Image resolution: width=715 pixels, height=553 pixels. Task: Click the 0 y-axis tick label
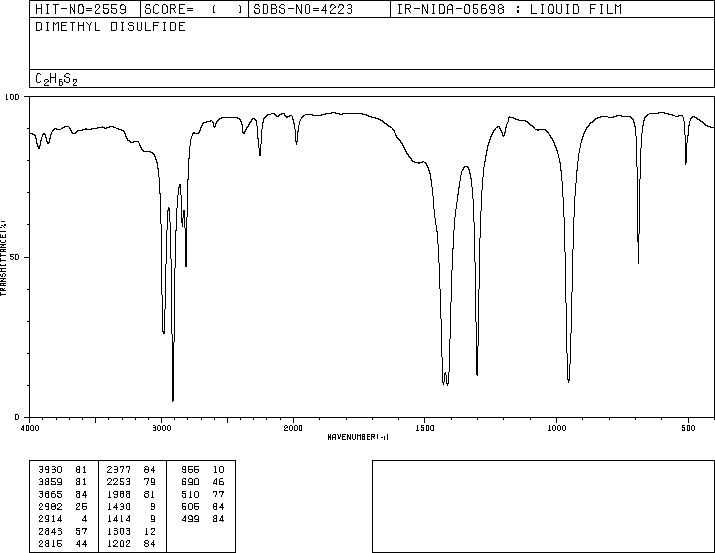point(17,417)
